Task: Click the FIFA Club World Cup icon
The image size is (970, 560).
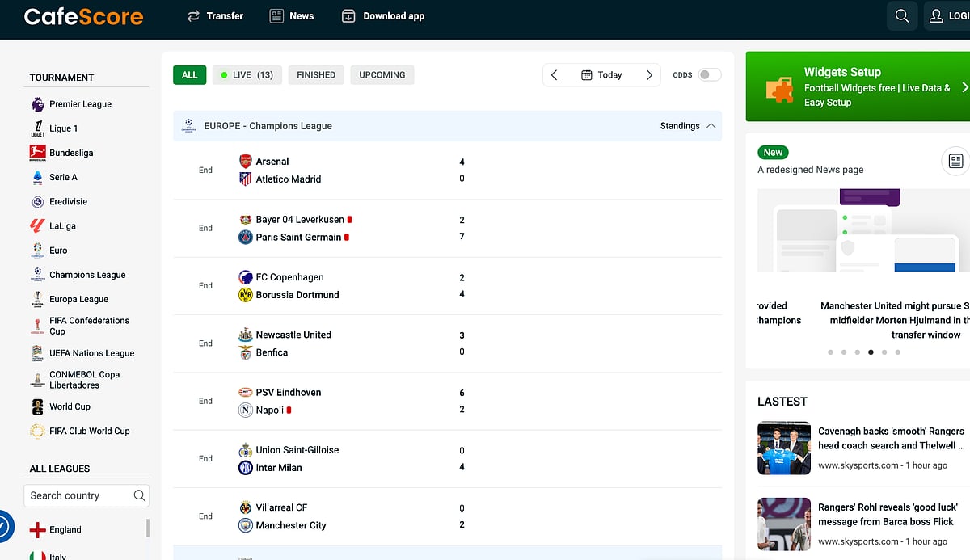Action: pyautogui.click(x=37, y=431)
